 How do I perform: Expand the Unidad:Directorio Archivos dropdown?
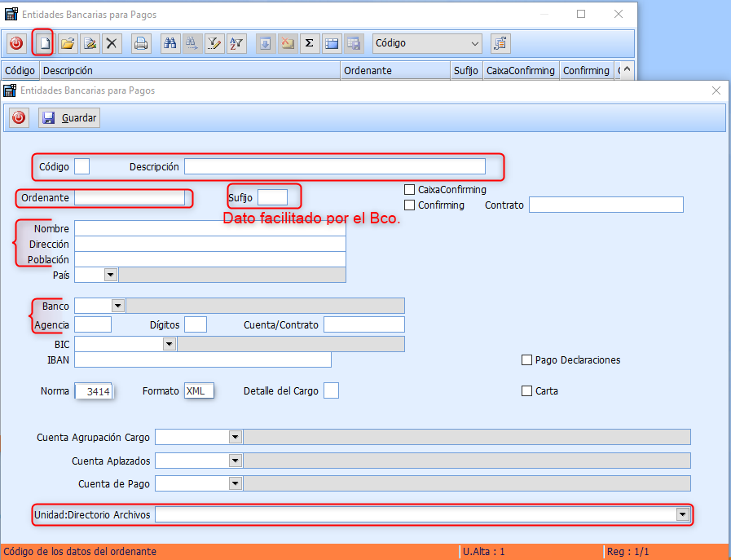[x=682, y=514]
